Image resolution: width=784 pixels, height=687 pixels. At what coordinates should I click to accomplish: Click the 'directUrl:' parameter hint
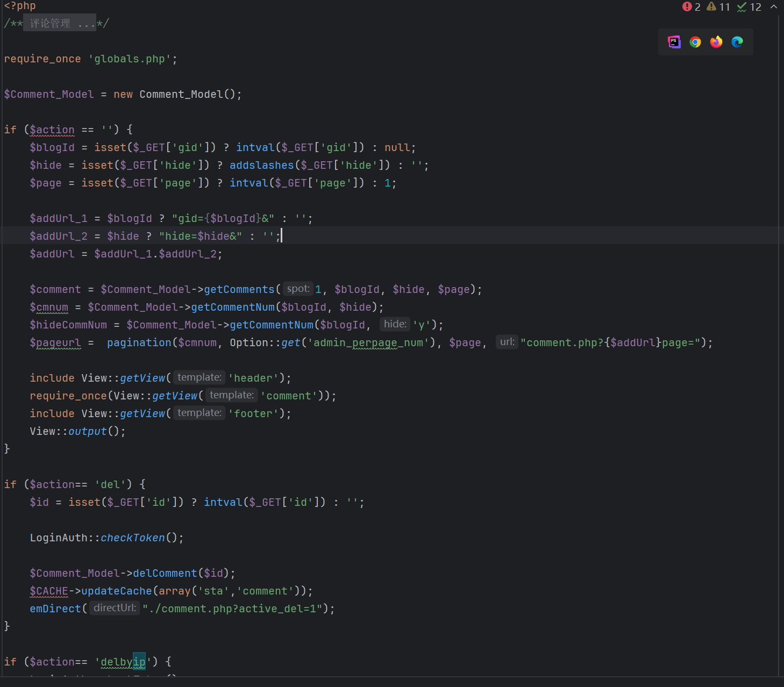pyautogui.click(x=115, y=608)
